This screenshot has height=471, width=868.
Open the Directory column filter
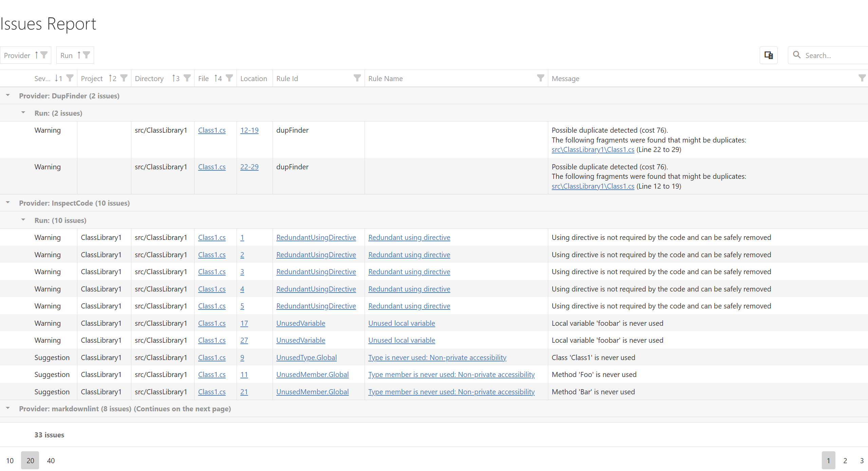coord(187,78)
